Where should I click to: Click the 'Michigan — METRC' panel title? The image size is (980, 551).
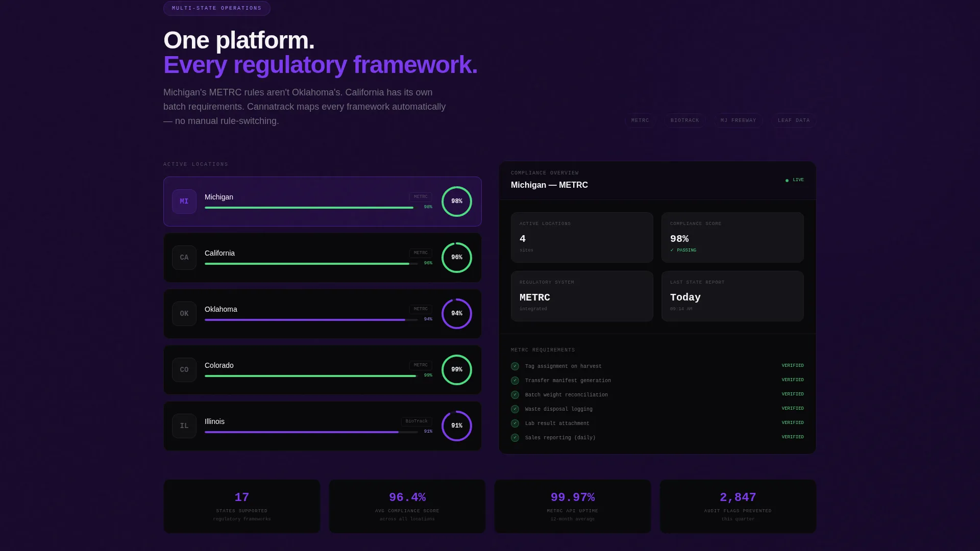549,185
